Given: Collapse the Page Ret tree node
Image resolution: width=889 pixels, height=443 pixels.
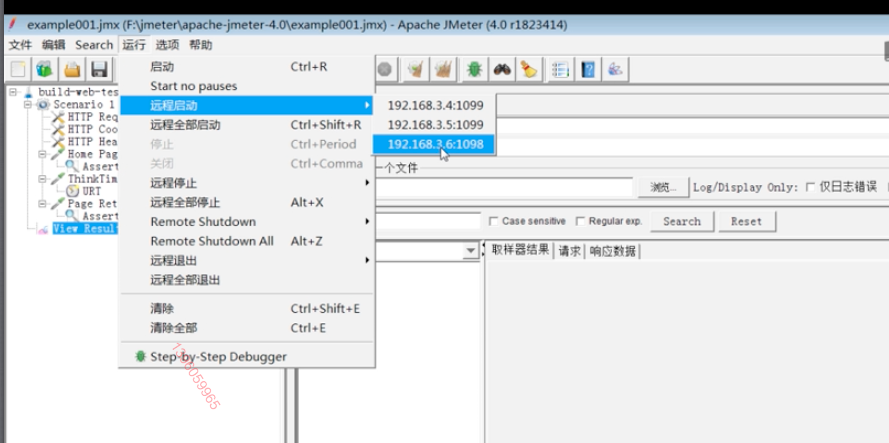Looking at the screenshot, I should click(43, 204).
